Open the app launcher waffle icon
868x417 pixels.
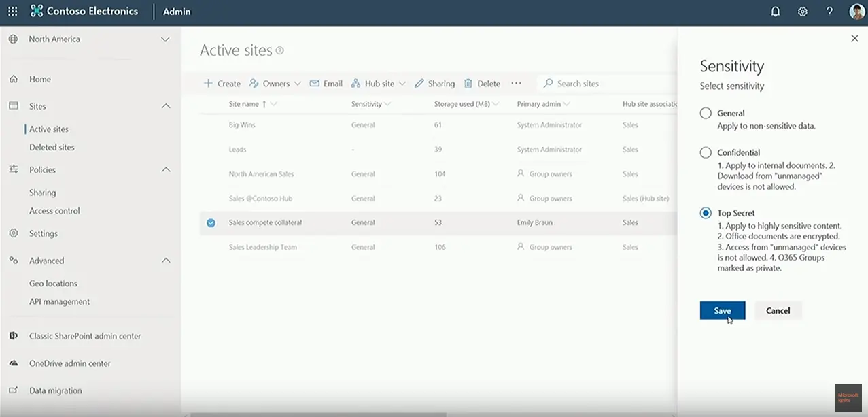[13, 12]
